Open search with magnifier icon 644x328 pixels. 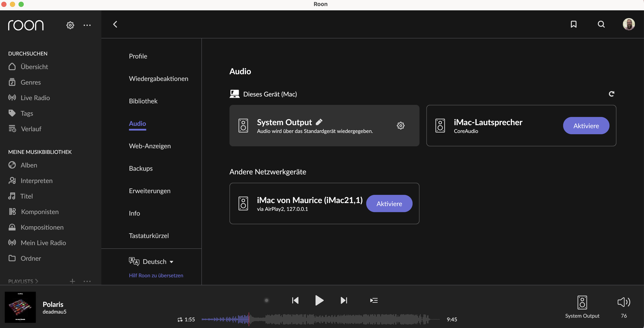(601, 24)
